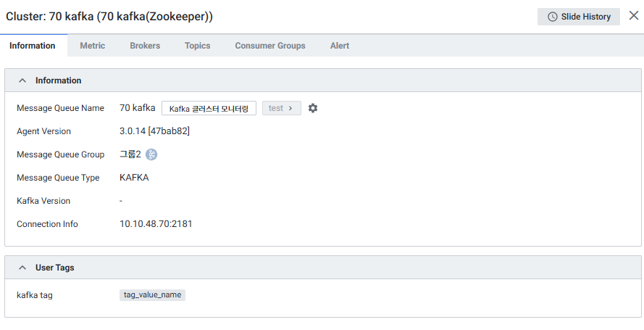Click the connection info 10.10.48.70:2181

point(156,224)
